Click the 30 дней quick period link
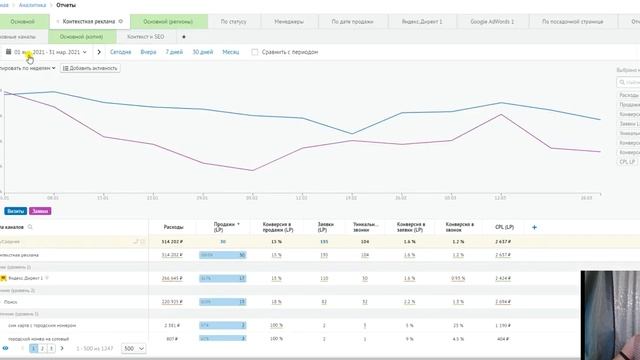Screen dimensions: 640x360 click(x=203, y=52)
